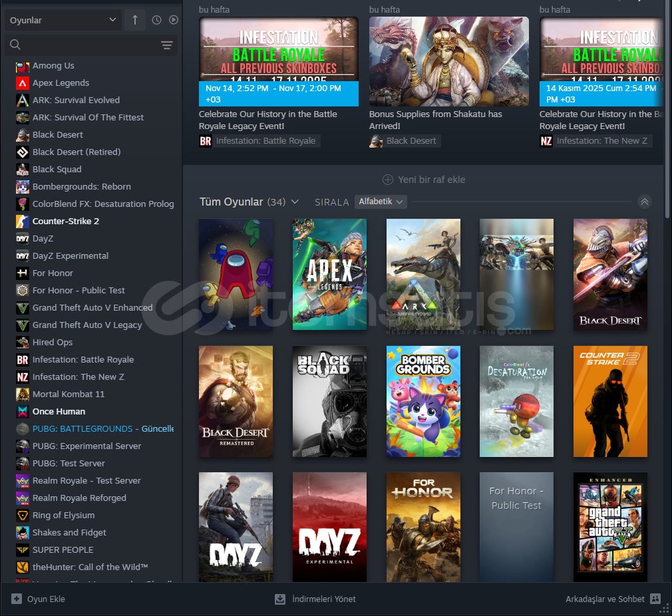The width and height of the screenshot is (672, 616).
Task: Click the PUBG: Experimental Server icon
Action: click(x=22, y=446)
